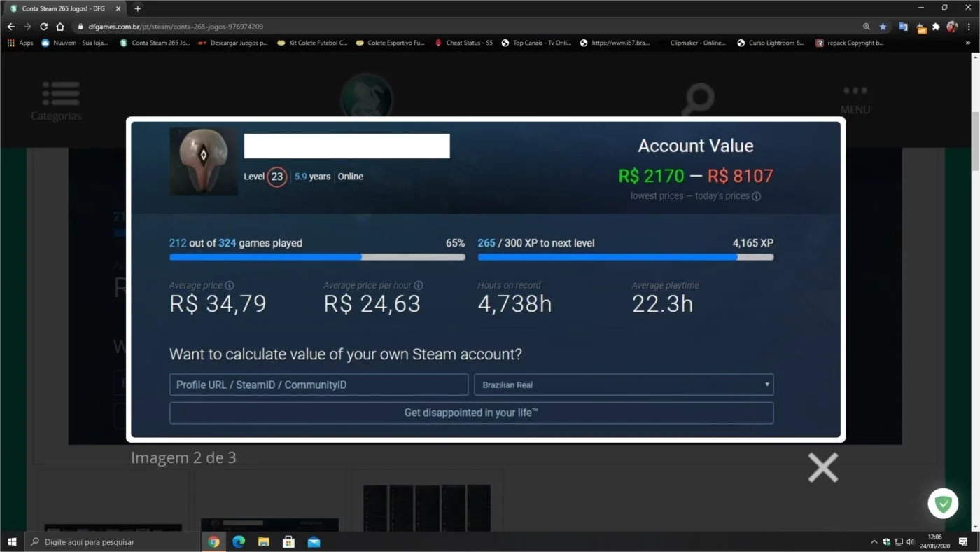Image resolution: width=980 pixels, height=552 pixels.
Task: Click the 22.3h average playtime value
Action: point(662,303)
